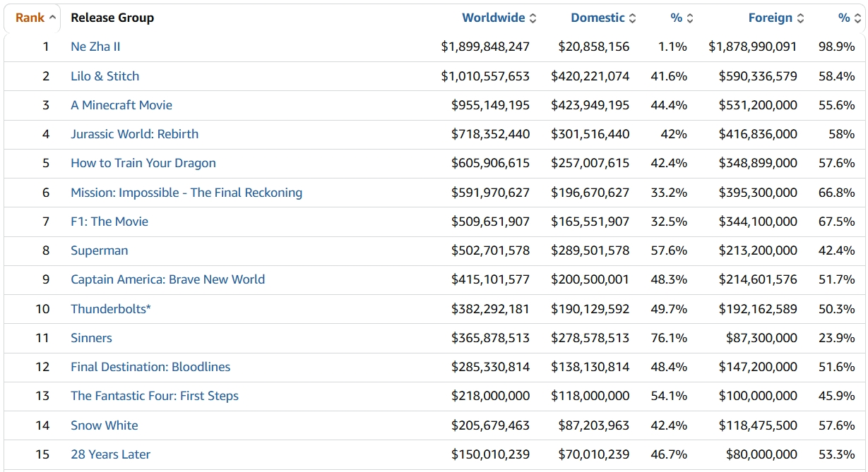Open How to Train Your Dragon link
The image size is (868, 472).
click(143, 163)
